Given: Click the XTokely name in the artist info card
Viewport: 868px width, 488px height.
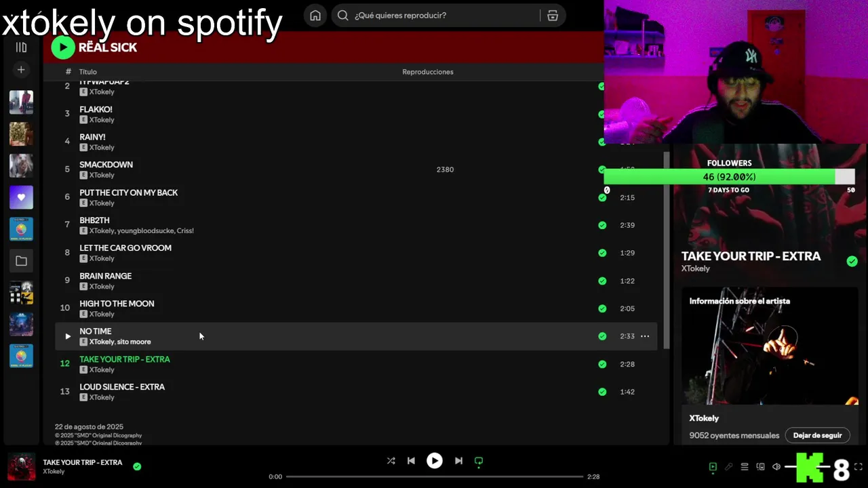Looking at the screenshot, I should point(704,418).
